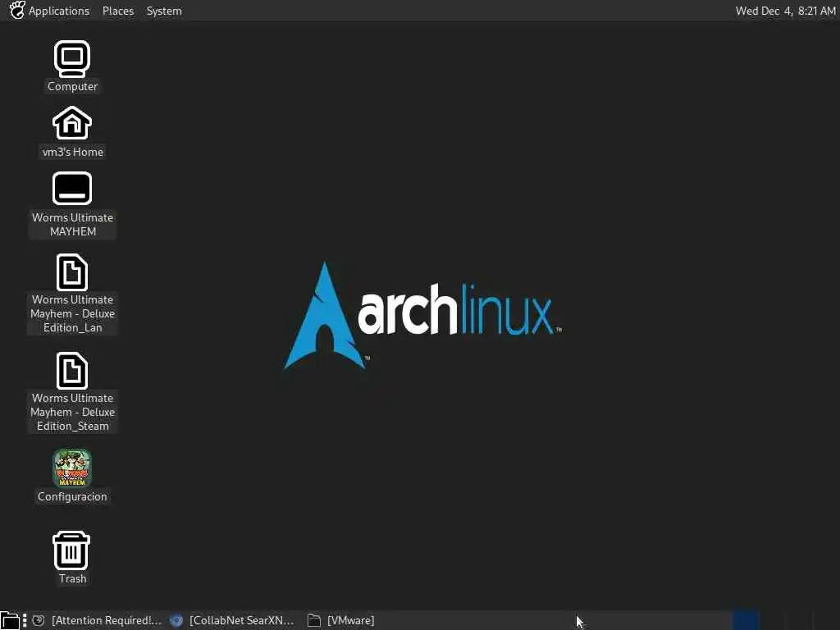The width and height of the screenshot is (840, 630).
Task: Click the GNOME foot logo icon
Action: click(x=17, y=10)
